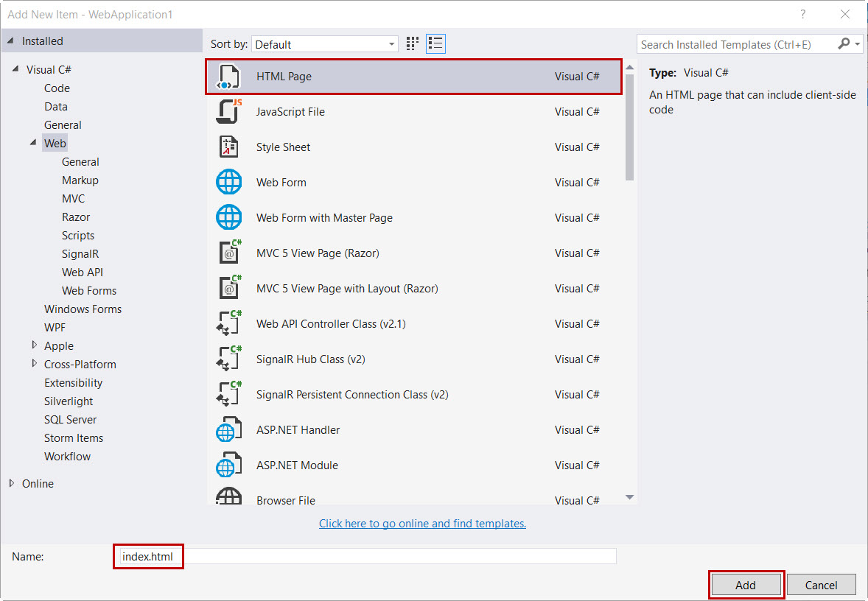Select the Browser File icon
This screenshot has width=868, height=601.
coord(228,496)
